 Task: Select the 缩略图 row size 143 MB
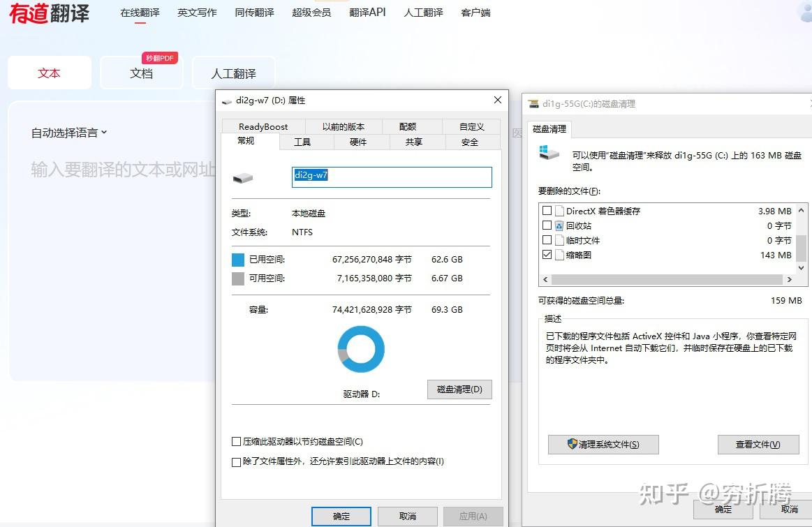tap(775, 255)
